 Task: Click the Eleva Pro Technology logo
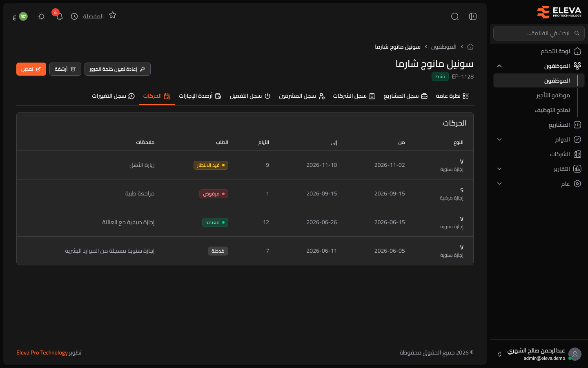click(x=559, y=12)
